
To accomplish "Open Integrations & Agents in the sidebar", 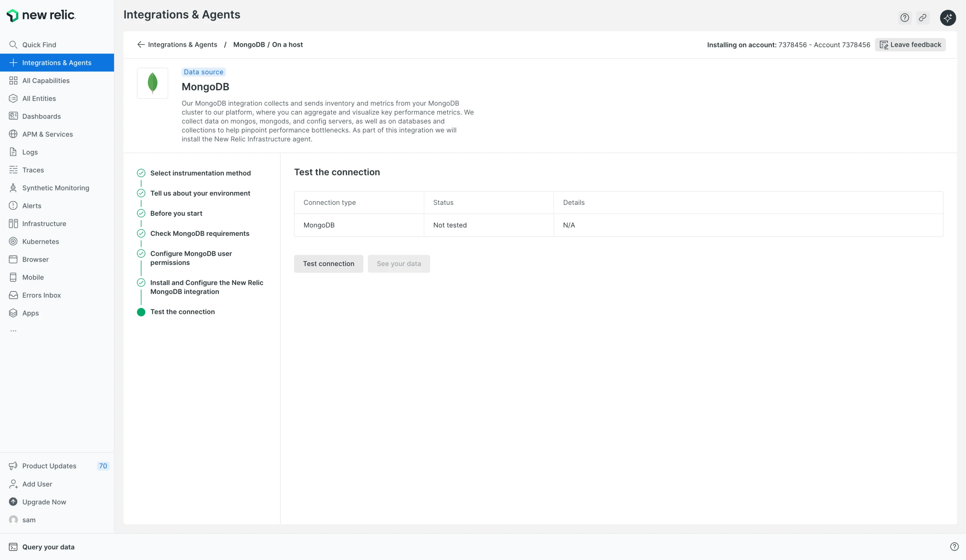I will 57,63.
